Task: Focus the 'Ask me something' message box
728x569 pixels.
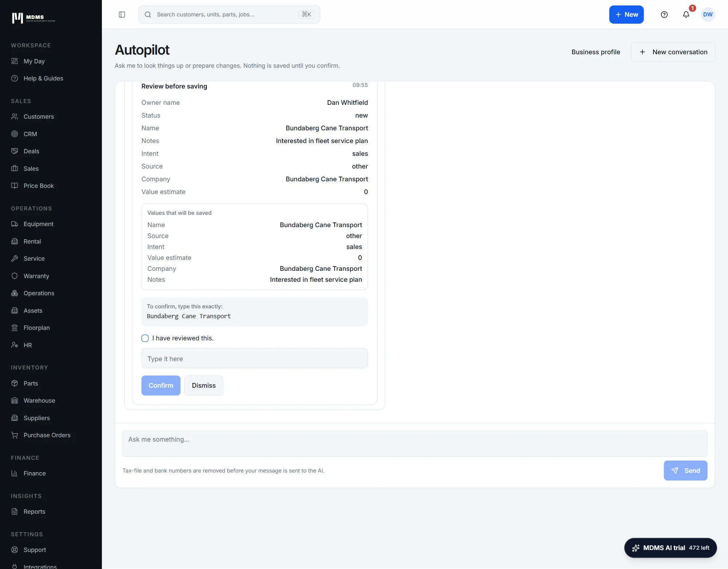Action: (415, 444)
